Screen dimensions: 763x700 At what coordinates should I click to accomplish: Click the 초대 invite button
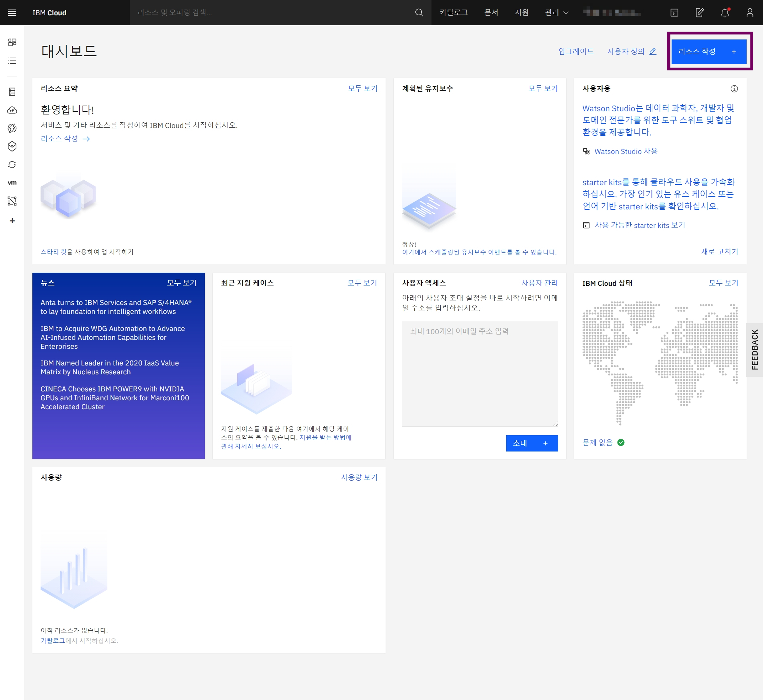531,443
